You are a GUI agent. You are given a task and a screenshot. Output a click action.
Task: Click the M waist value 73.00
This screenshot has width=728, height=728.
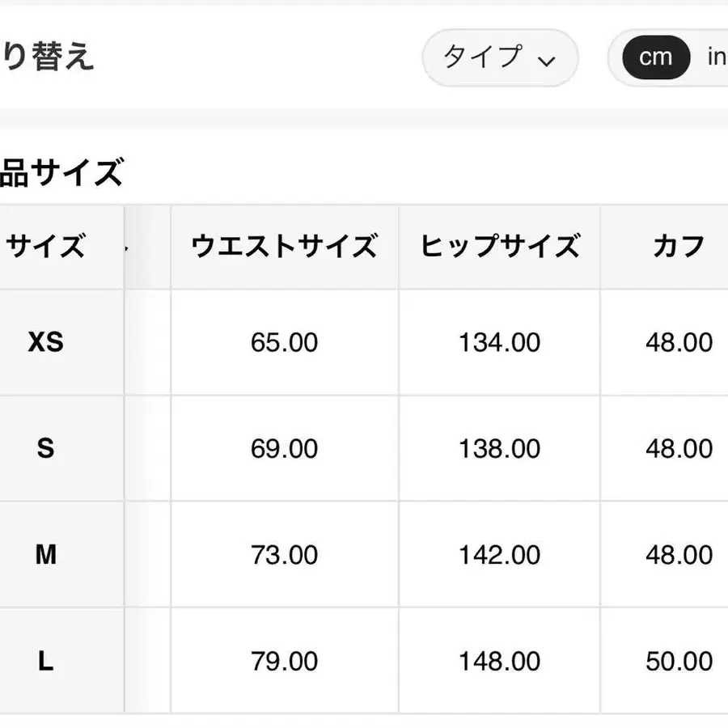point(284,555)
